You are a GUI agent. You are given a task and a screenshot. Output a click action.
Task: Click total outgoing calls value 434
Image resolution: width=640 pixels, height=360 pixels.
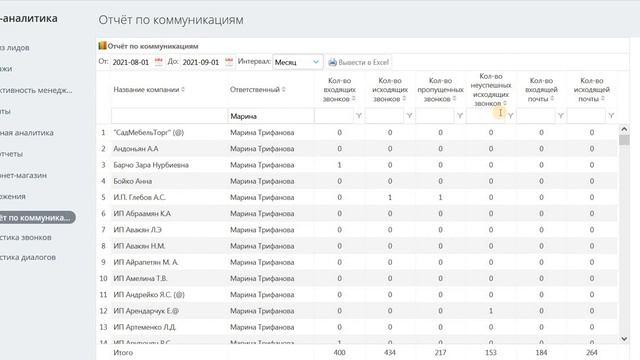[x=390, y=352]
